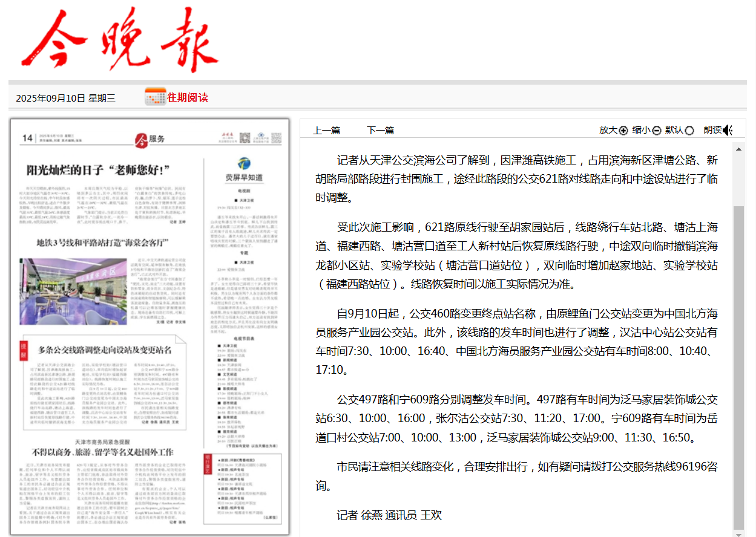The image size is (756, 537).
Task: Click the calendar icon for past issues
Action: [155, 97]
